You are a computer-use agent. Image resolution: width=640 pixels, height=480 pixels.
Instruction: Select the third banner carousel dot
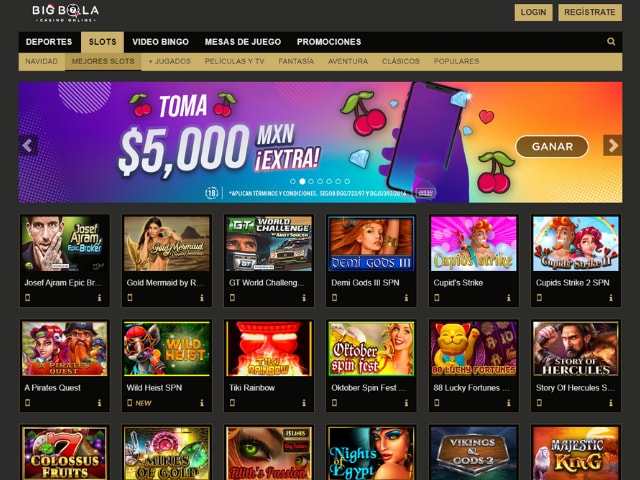point(311,181)
